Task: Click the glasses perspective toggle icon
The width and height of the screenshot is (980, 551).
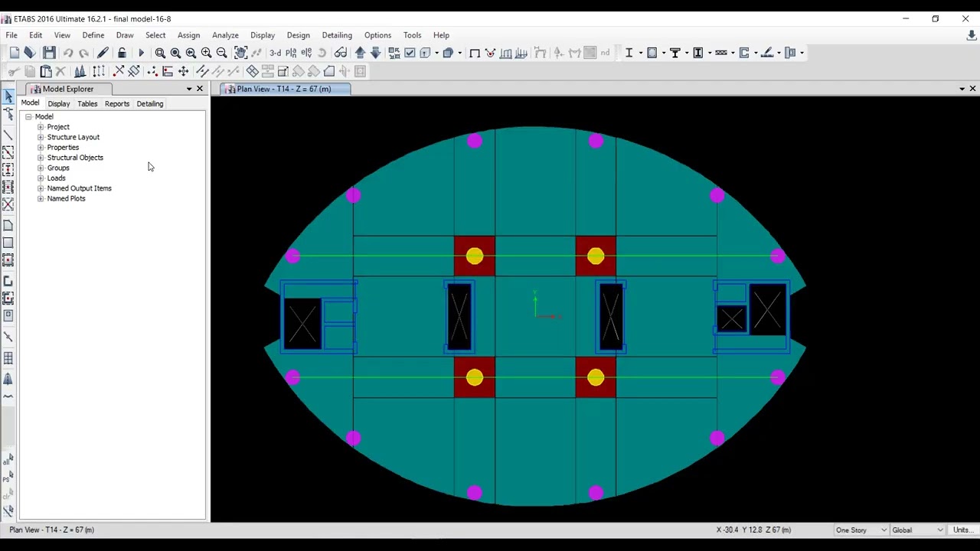Action: (341, 53)
